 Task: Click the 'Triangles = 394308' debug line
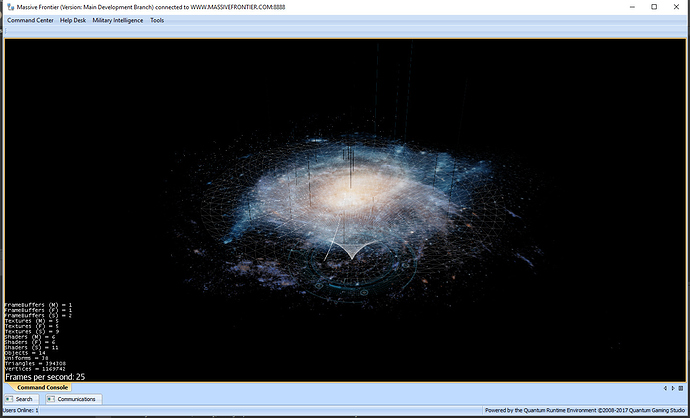tap(35, 363)
